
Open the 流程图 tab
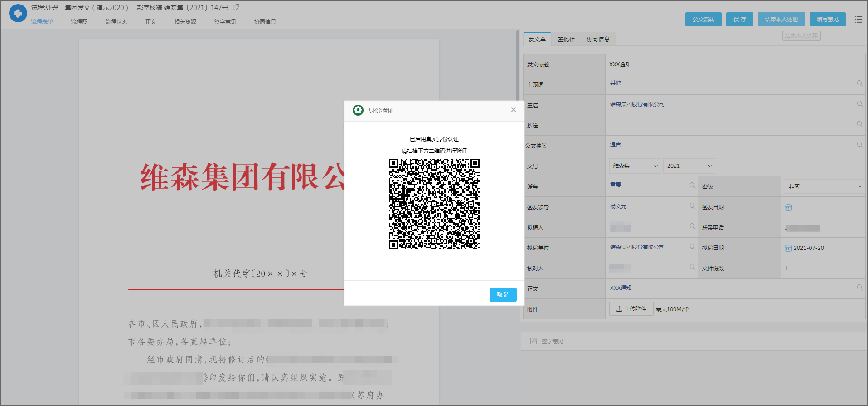click(x=79, y=22)
